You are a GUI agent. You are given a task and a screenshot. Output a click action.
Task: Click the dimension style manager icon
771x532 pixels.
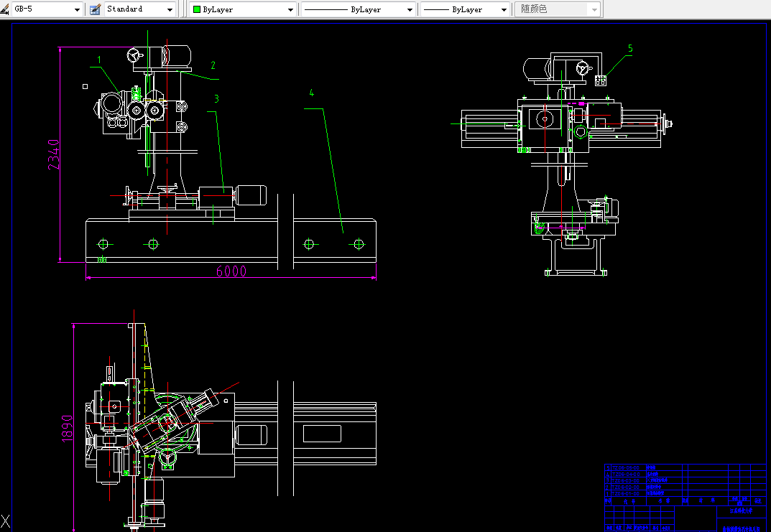(x=4, y=9)
